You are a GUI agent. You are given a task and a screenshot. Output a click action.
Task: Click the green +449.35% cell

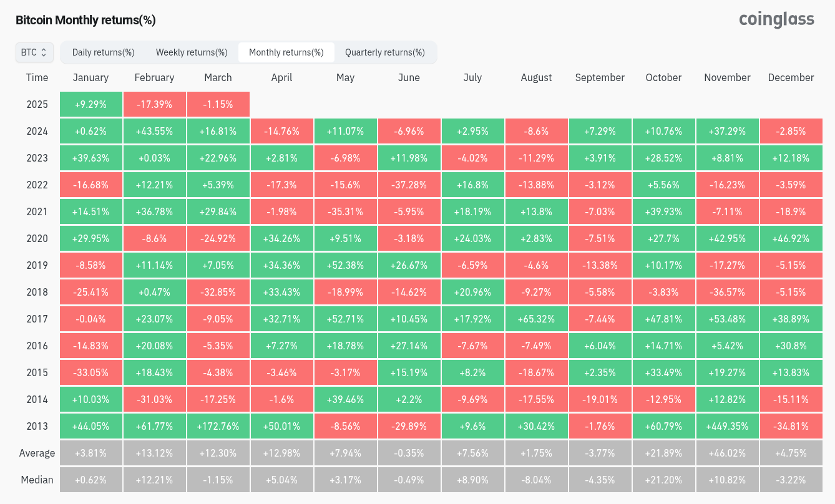[x=727, y=427]
